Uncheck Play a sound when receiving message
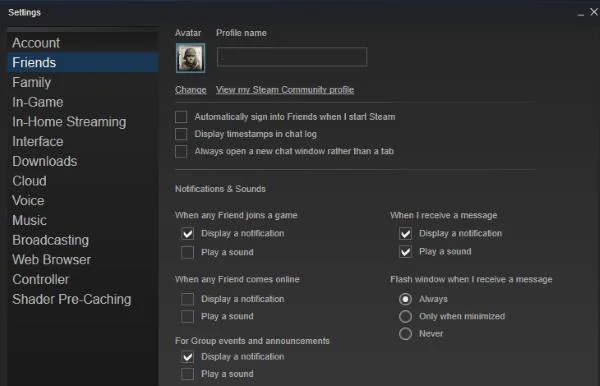 (x=405, y=252)
